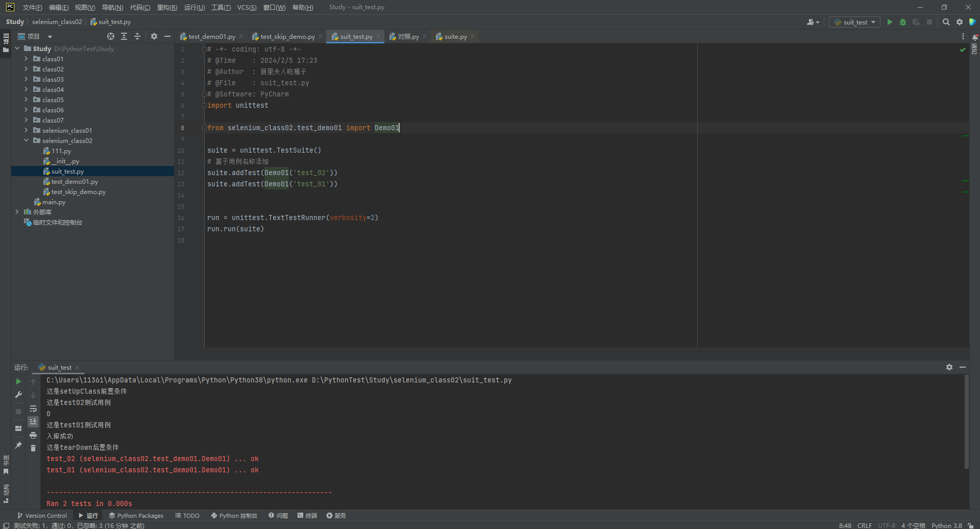Open the colorful Code With Me logo icon

(x=972, y=22)
